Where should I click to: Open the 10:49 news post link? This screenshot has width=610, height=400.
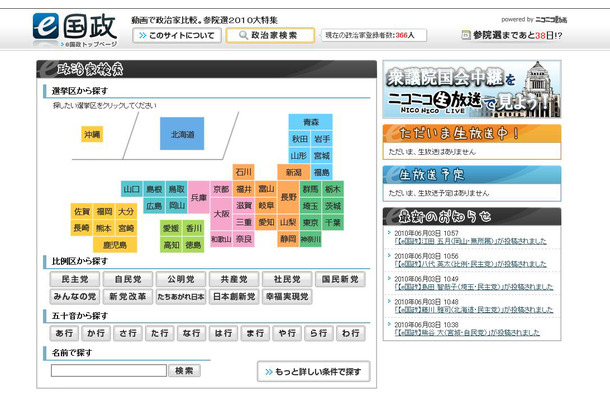click(473, 287)
